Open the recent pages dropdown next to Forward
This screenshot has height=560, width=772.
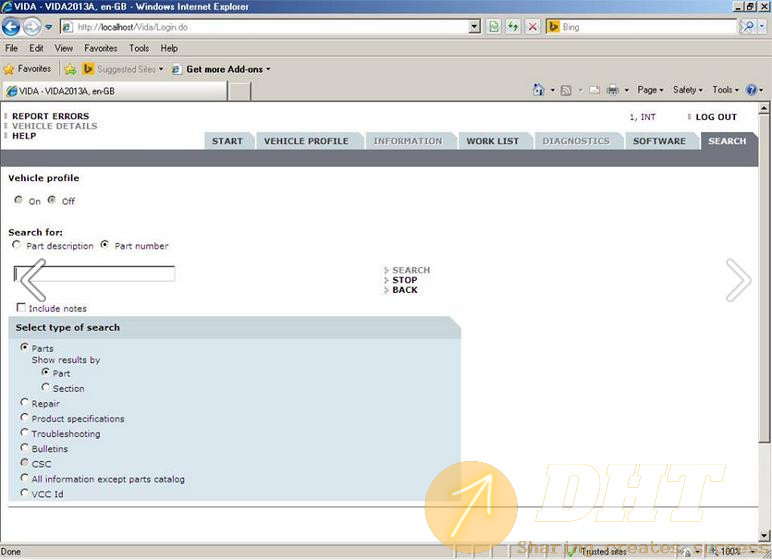pos(48,27)
